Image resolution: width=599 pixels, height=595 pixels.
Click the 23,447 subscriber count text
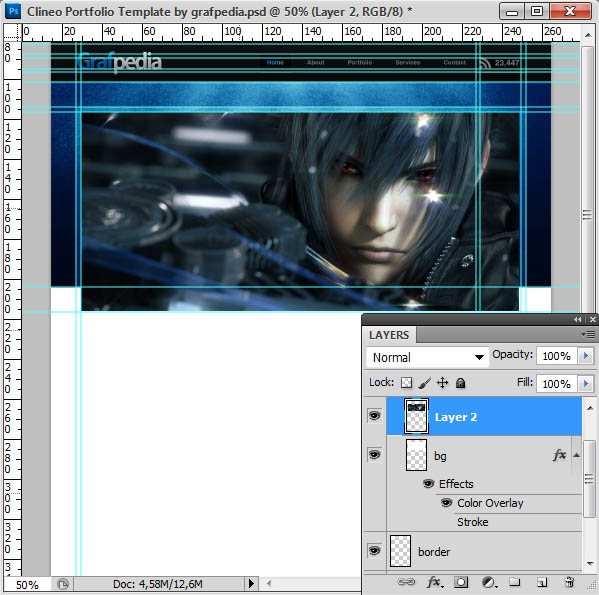(x=507, y=63)
